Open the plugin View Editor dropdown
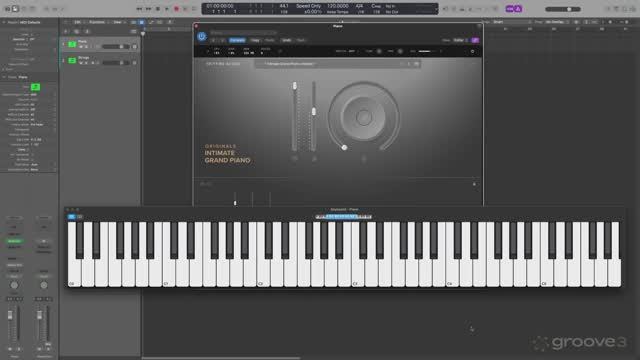This screenshot has width=640, height=360. click(460, 40)
